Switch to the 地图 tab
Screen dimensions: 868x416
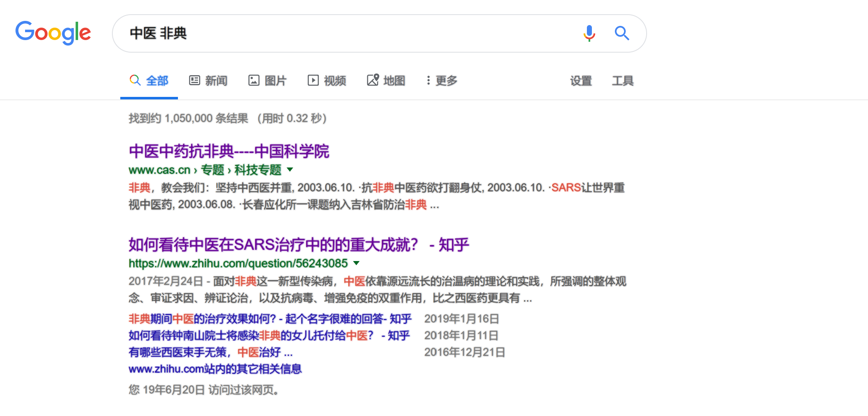386,81
